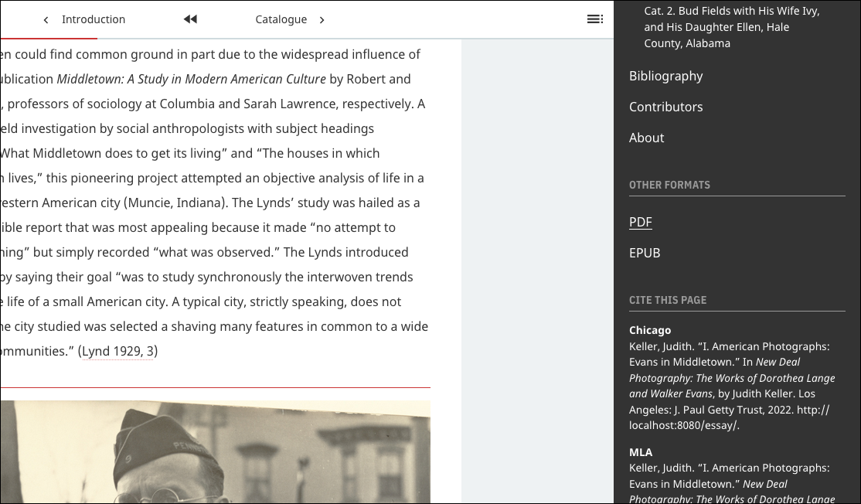Select the Chicago citation label
This screenshot has height=504, width=861.
(x=650, y=330)
